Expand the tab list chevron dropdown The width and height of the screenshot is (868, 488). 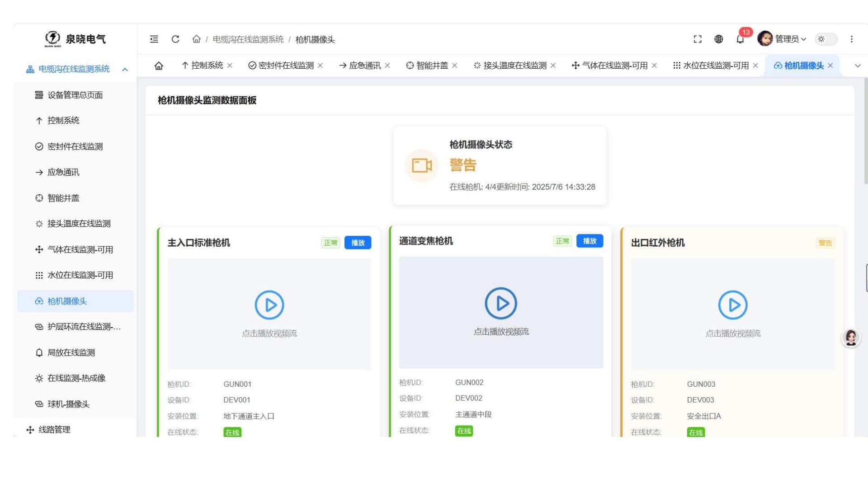[x=858, y=66]
